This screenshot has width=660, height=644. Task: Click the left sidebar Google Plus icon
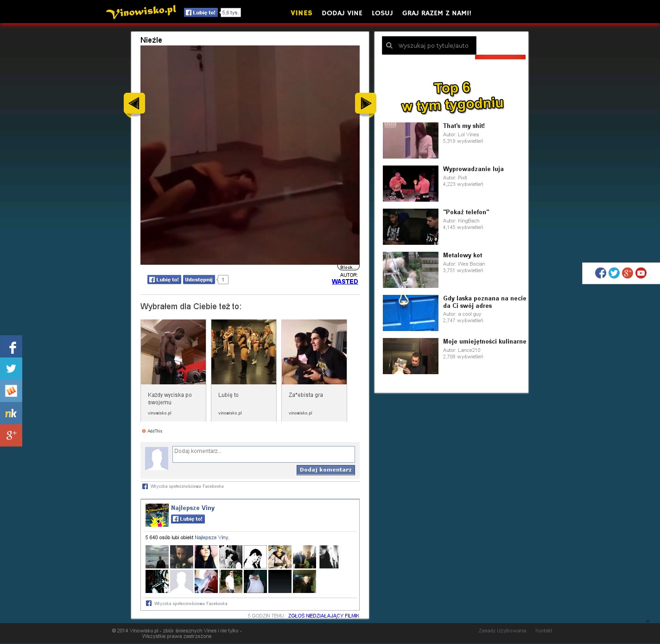(11, 435)
